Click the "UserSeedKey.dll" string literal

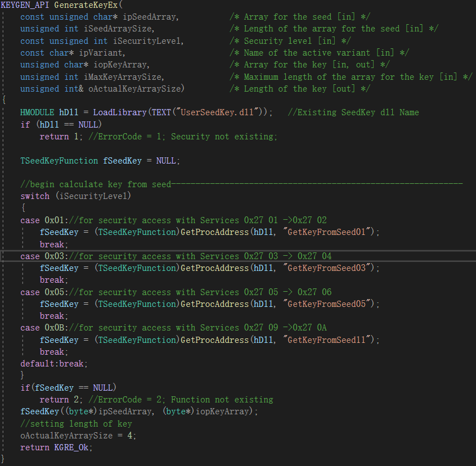click(x=219, y=112)
